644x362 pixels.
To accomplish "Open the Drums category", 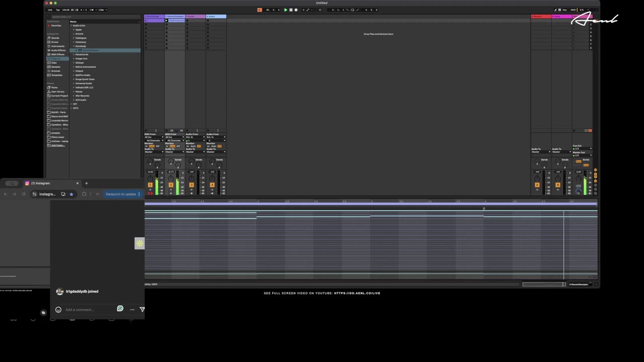I will coord(54,42).
